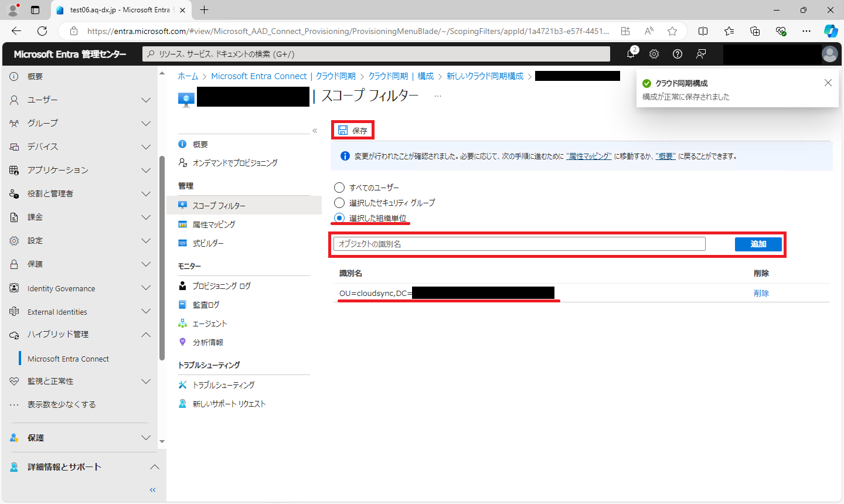
Task: Open the feedback icon in header
Action: tap(701, 54)
